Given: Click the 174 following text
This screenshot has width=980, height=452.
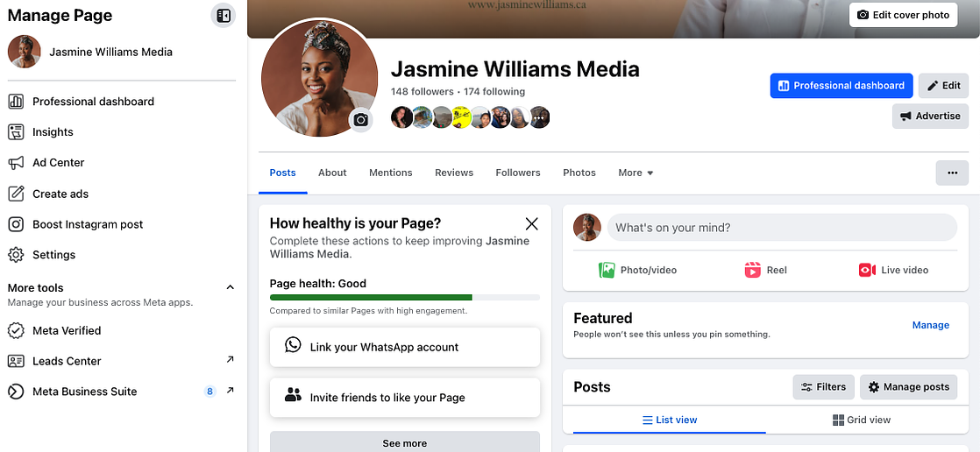Looking at the screenshot, I should pos(494,92).
